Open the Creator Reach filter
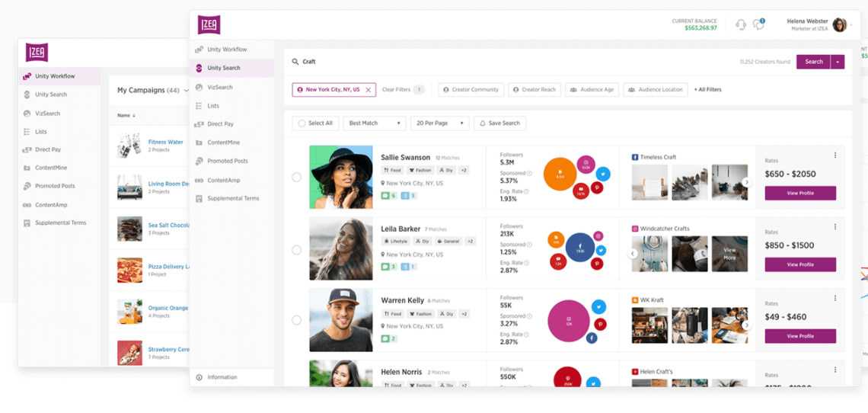Image resolution: width=868 pixels, height=413 pixels. pyautogui.click(x=535, y=89)
